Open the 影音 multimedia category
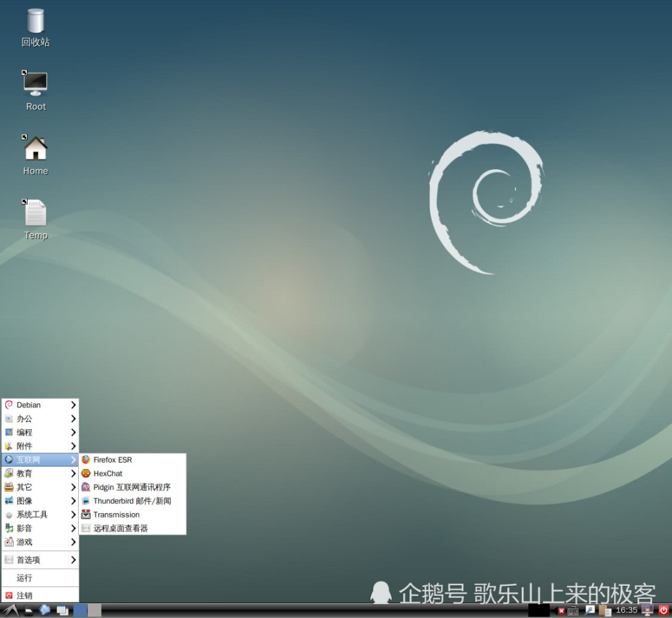The width and height of the screenshot is (672, 618). (x=40, y=528)
